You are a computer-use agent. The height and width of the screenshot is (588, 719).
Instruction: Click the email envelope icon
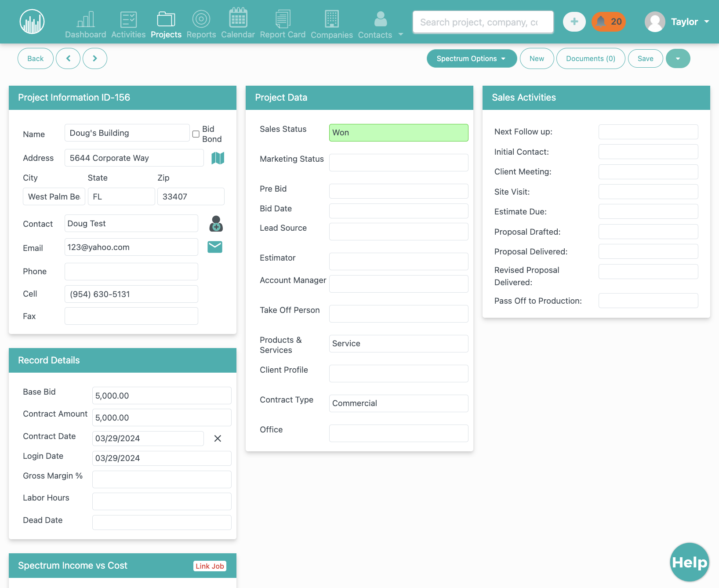pyautogui.click(x=215, y=247)
